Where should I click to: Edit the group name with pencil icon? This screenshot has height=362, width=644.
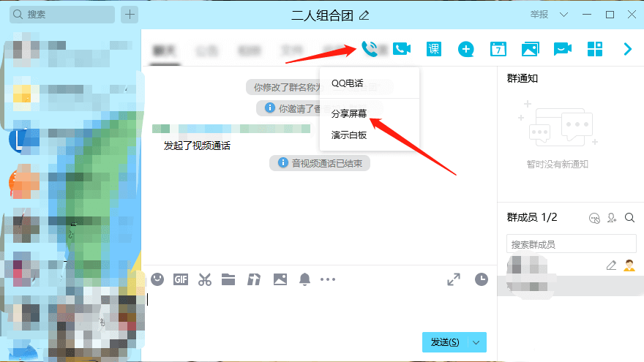pyautogui.click(x=364, y=15)
